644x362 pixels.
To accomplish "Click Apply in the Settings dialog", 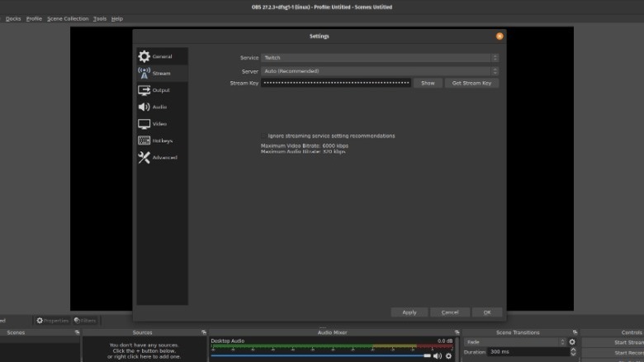I will pyautogui.click(x=409, y=312).
